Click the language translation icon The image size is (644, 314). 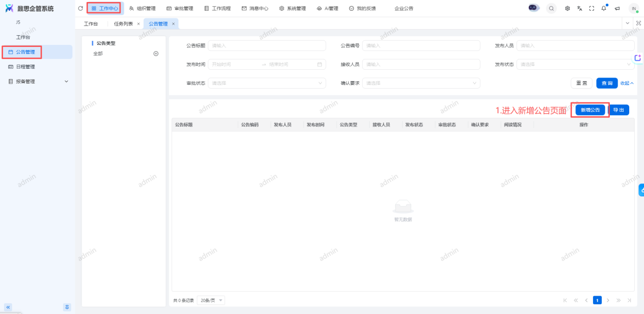point(579,9)
